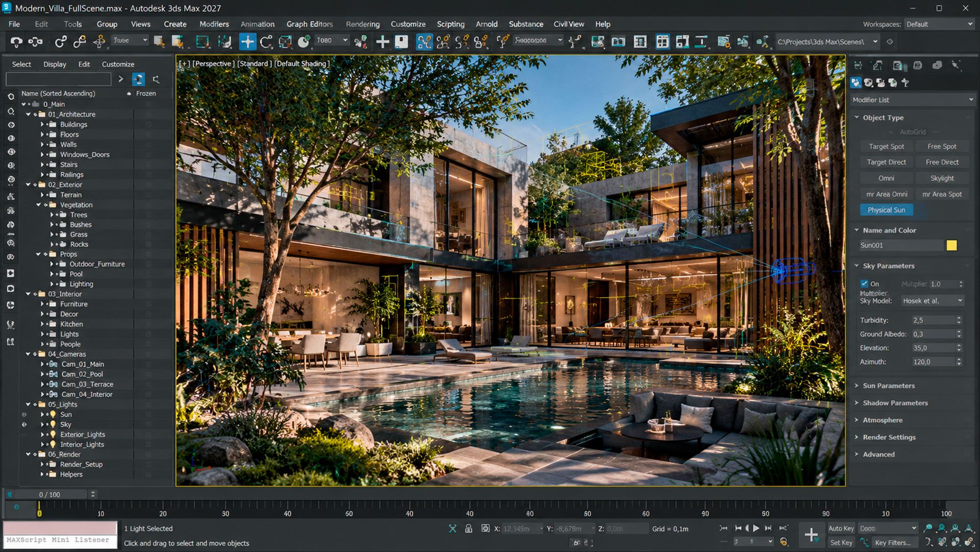Screen dimensions: 980x552
Task: Activate the Select and Rotate tool
Action: pyautogui.click(x=266, y=41)
